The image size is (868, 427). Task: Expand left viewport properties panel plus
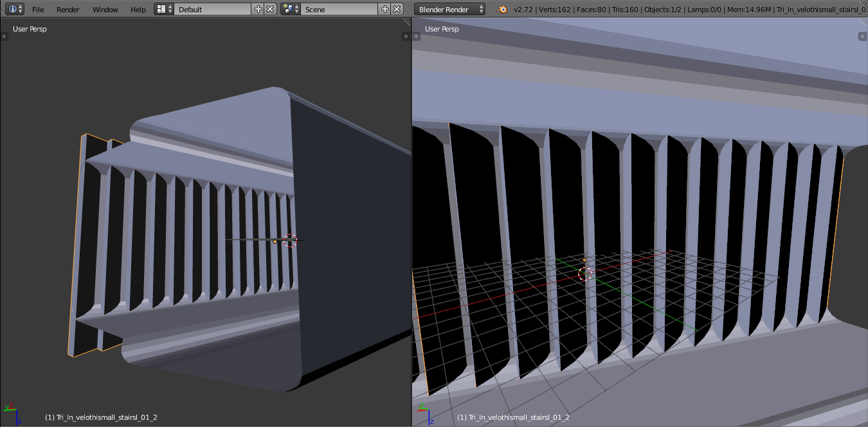(406, 37)
